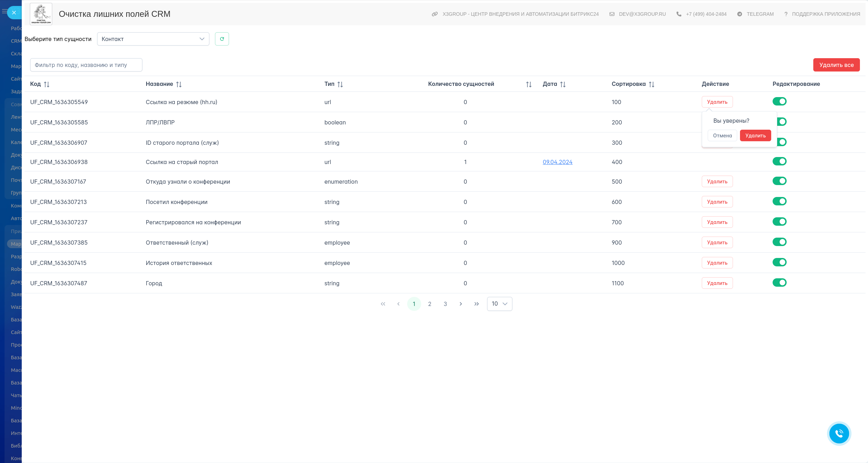Image resolution: width=868 pixels, height=463 pixels.
Task: Switch to pagination page 2
Action: tap(429, 304)
